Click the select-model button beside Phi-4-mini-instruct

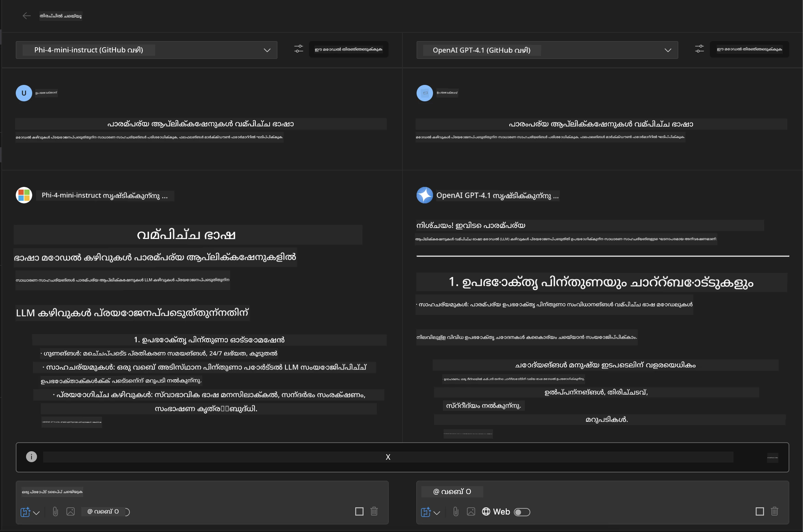(x=348, y=49)
